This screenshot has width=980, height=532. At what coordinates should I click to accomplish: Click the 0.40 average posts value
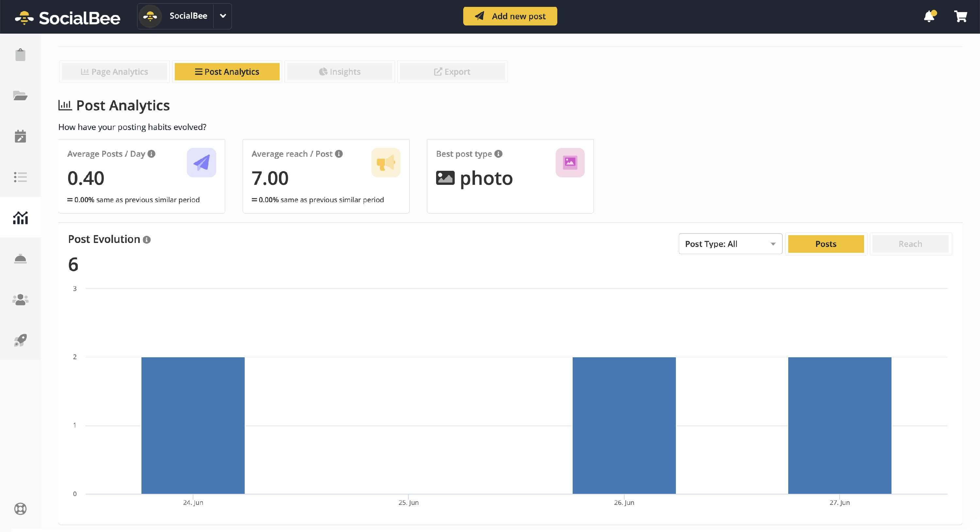coord(86,178)
